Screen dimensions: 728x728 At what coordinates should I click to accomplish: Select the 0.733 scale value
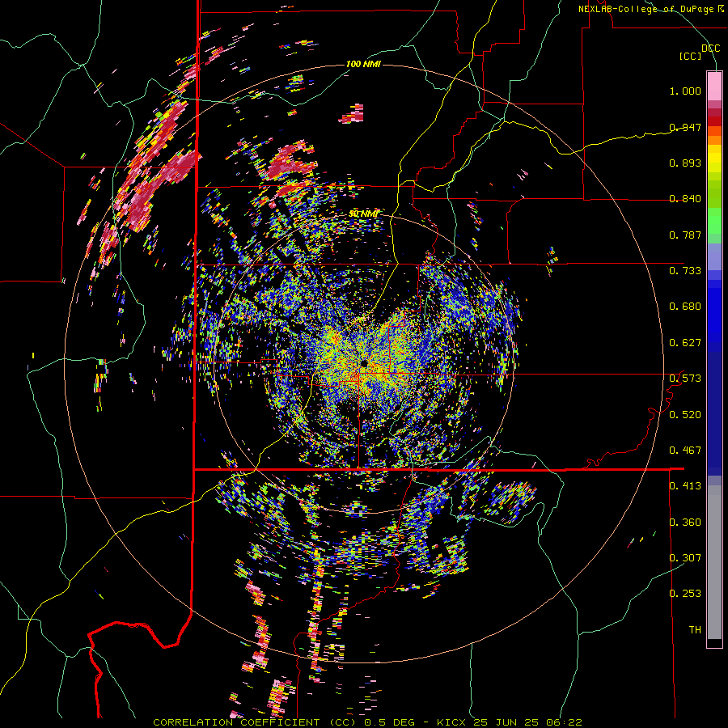(x=685, y=271)
